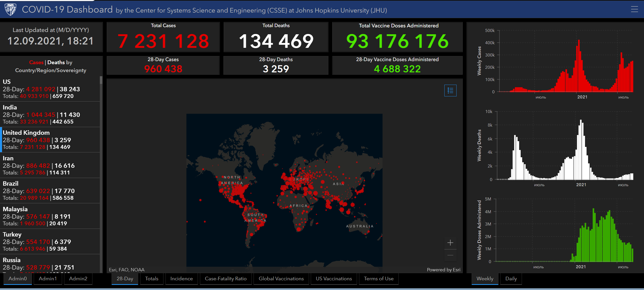Click the AUSTRALIA map label
Image resolution: width=644 pixels, height=290 pixels.
tap(360, 226)
